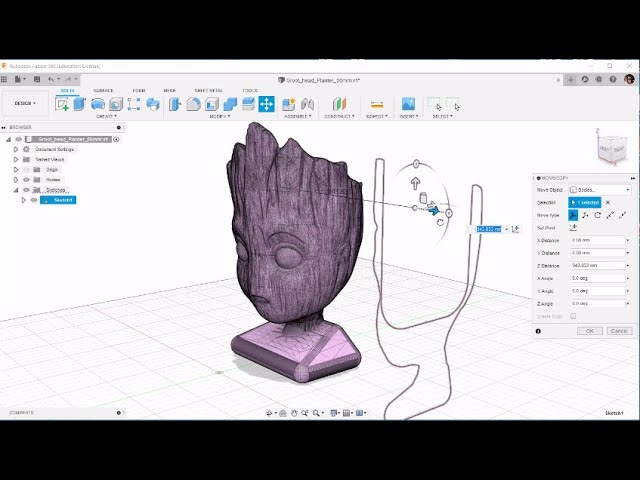Image resolution: width=640 pixels, height=480 pixels.
Task: Open new design tab with plus icon
Action: point(571,80)
